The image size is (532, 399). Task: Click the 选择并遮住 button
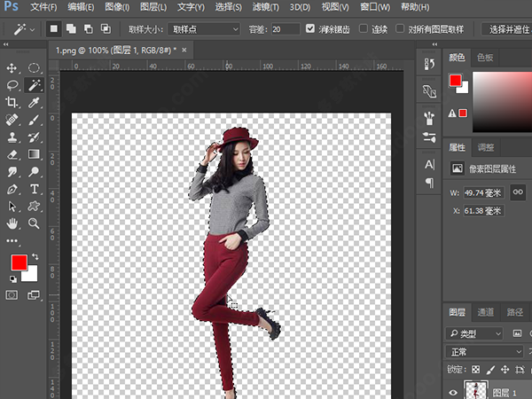507,29
